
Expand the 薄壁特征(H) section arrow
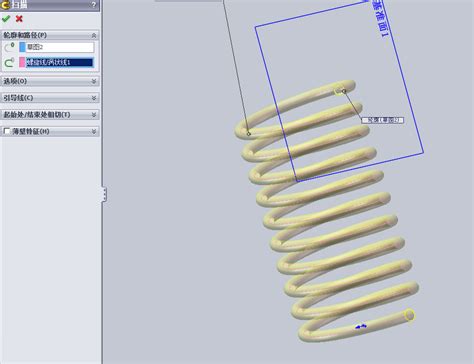point(94,131)
